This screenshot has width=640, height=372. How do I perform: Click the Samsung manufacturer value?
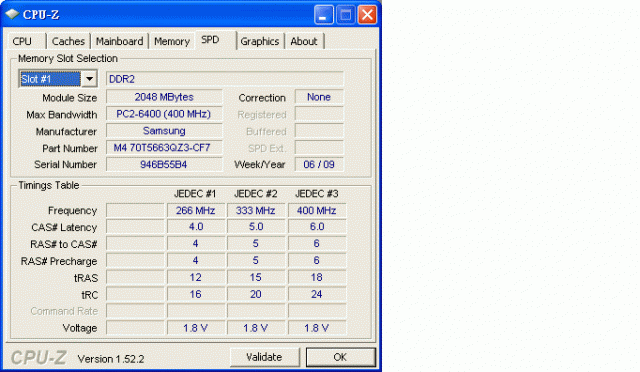click(164, 131)
